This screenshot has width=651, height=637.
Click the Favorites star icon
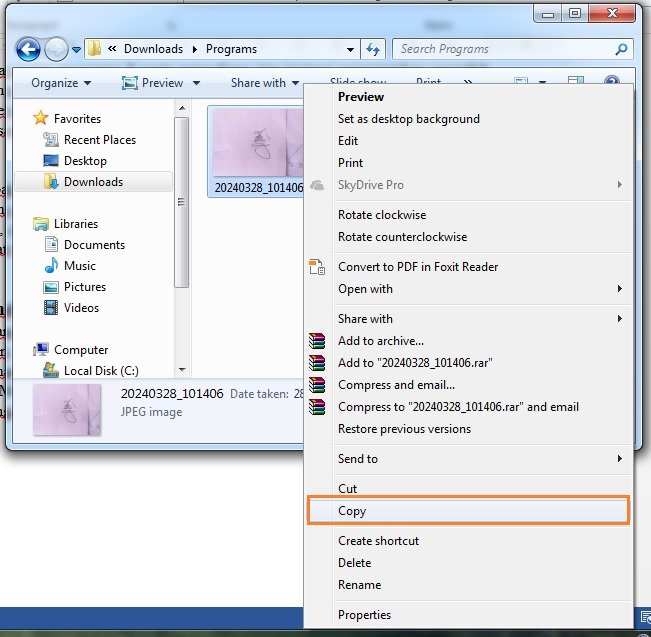(x=40, y=118)
